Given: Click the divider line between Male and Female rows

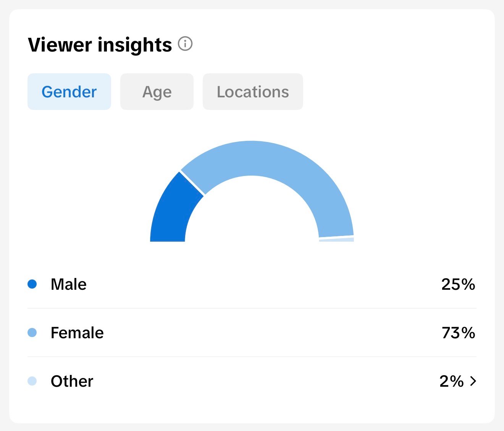Looking at the screenshot, I should pyautogui.click(x=252, y=308).
